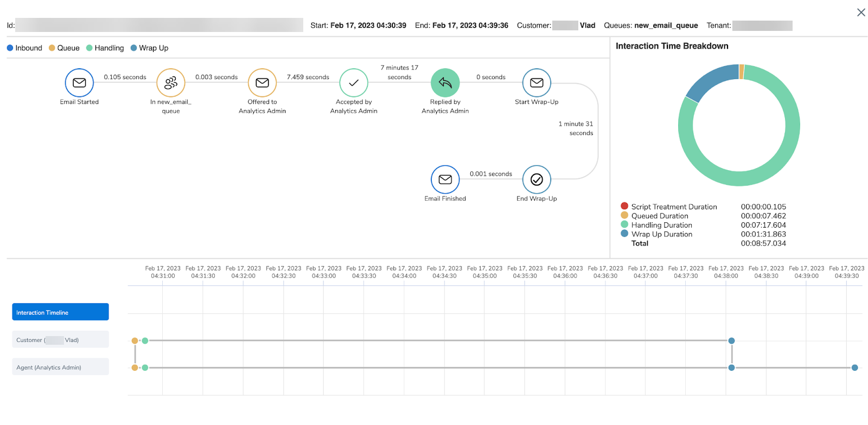Select the Customer Vlad timeline row
868x425 pixels.
click(x=60, y=339)
